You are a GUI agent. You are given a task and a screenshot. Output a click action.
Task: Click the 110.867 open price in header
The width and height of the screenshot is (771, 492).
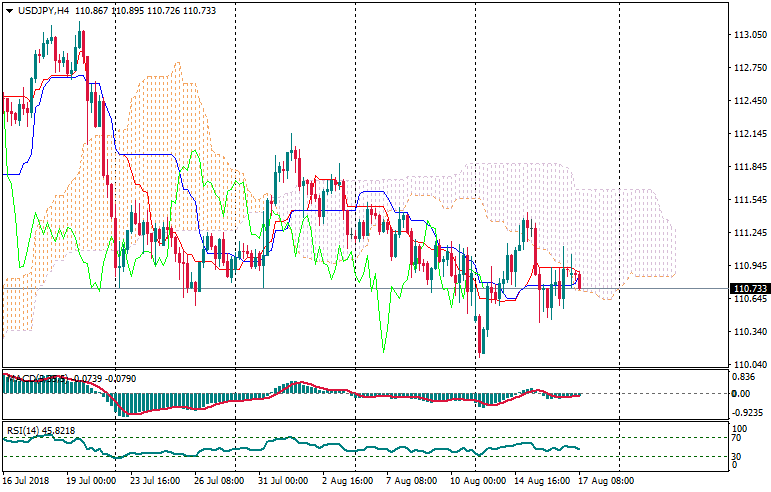[x=91, y=10]
